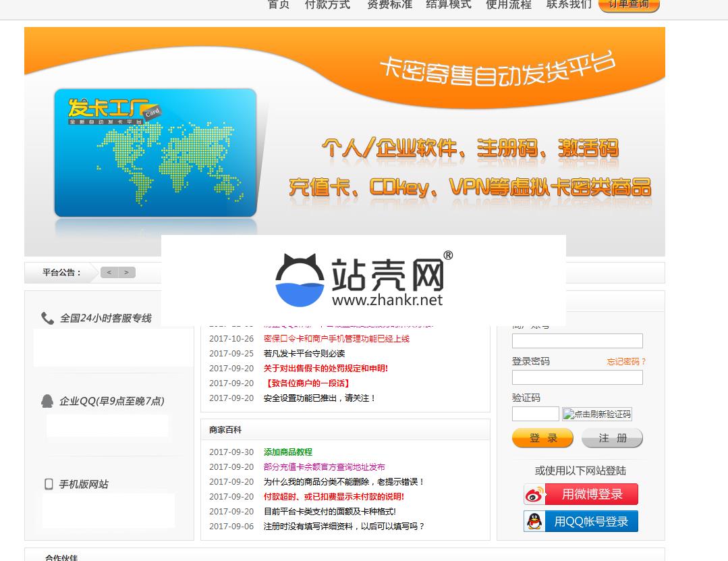Open 为什么我的商品分类不能删除 article
Viewport: 728px width, 561px height.
click(x=343, y=481)
